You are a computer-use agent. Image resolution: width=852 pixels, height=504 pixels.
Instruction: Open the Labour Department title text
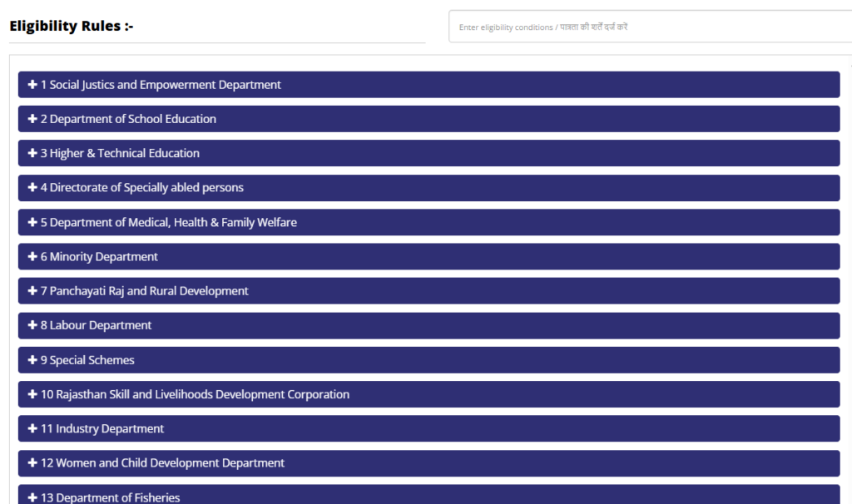(x=100, y=325)
